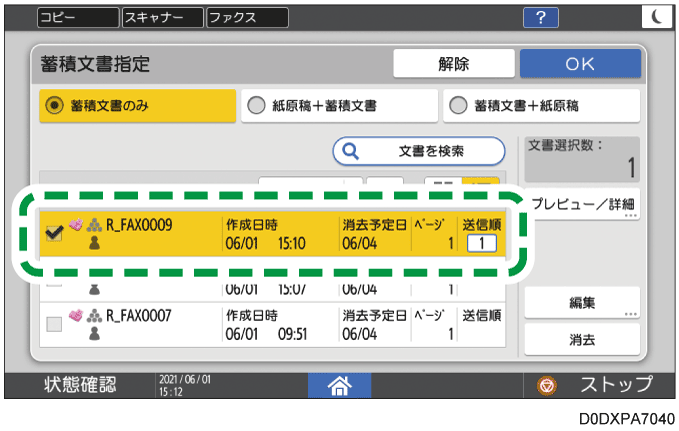Open 状態確認 status check
The width and height of the screenshot is (679, 431).
(80, 385)
